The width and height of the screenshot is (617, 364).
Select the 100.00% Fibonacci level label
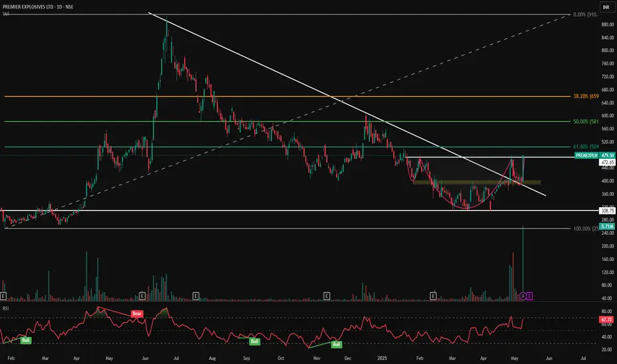coord(586,228)
